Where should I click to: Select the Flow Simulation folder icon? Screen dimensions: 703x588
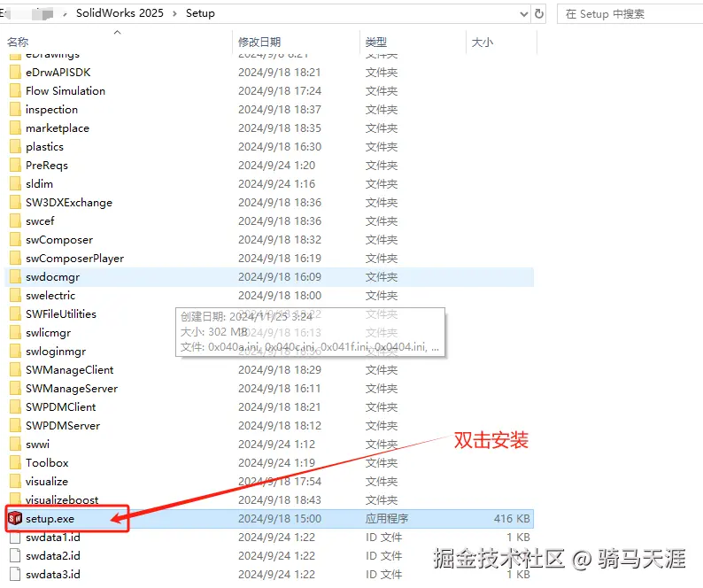point(15,91)
